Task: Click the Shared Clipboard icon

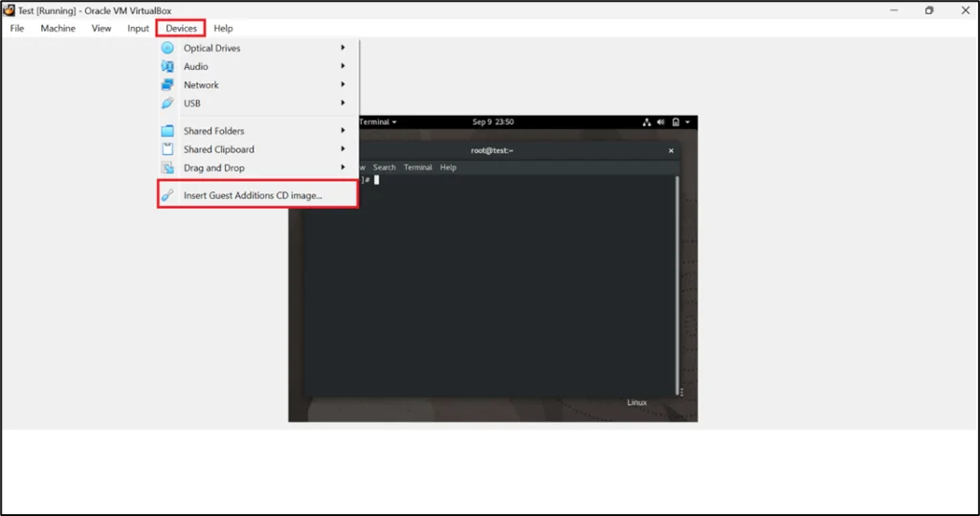Action: pyautogui.click(x=167, y=148)
